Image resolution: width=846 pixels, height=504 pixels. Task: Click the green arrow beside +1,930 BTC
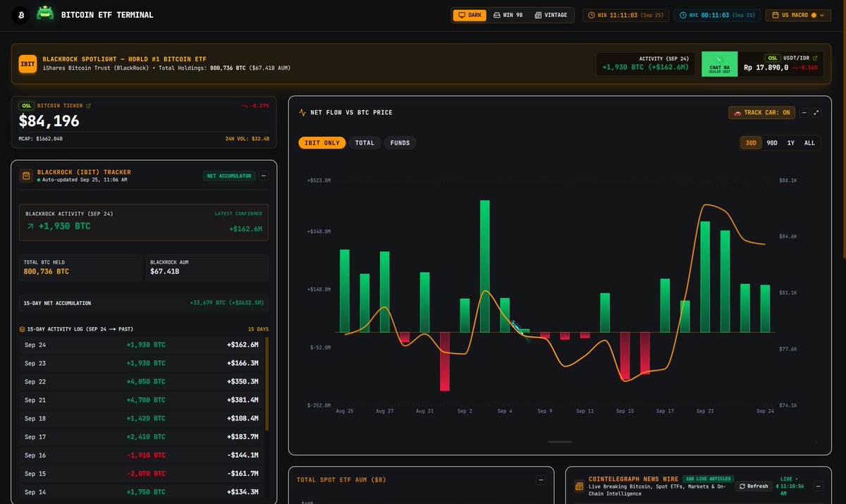click(30, 226)
